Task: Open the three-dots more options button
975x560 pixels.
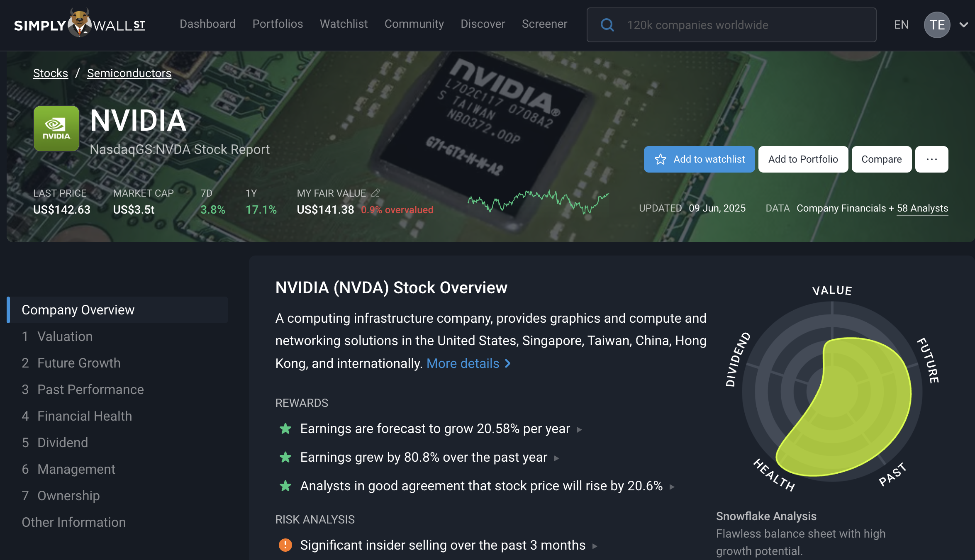Action: (931, 159)
